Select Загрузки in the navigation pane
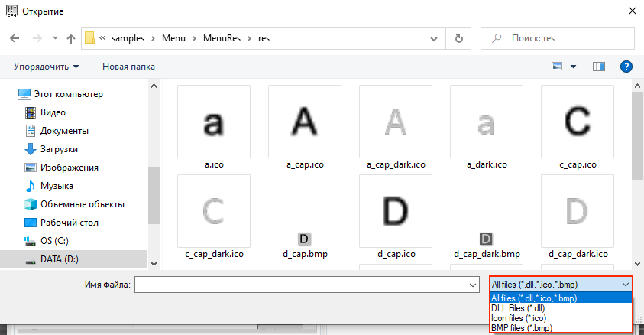The height and width of the screenshot is (335, 644). click(x=58, y=149)
